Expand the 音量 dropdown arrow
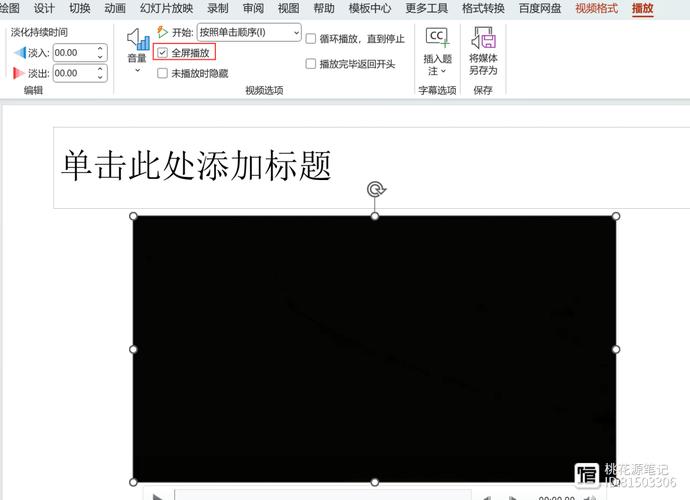This screenshot has height=500, width=690. (137, 70)
